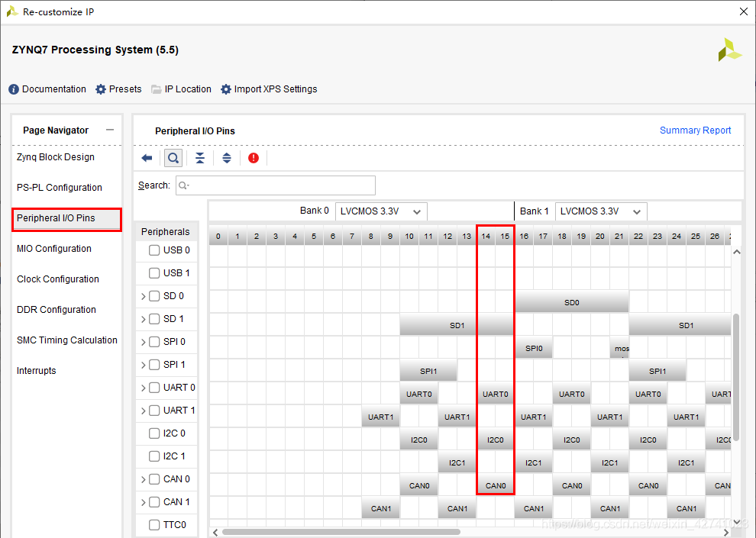This screenshot has height=538, width=756.
Task: Expand the CAN 0 tree row
Action: click(x=144, y=479)
